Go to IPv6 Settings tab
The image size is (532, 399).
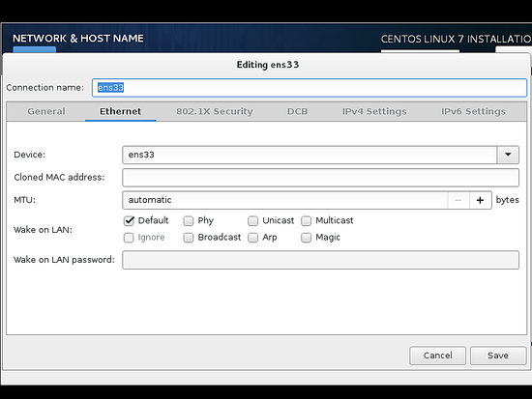[x=473, y=111]
